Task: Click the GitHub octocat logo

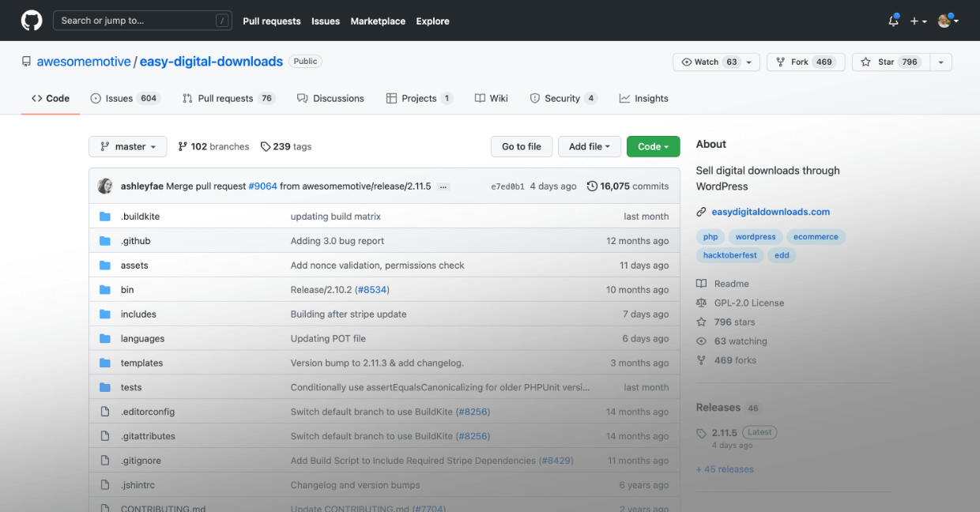Action: coord(32,21)
